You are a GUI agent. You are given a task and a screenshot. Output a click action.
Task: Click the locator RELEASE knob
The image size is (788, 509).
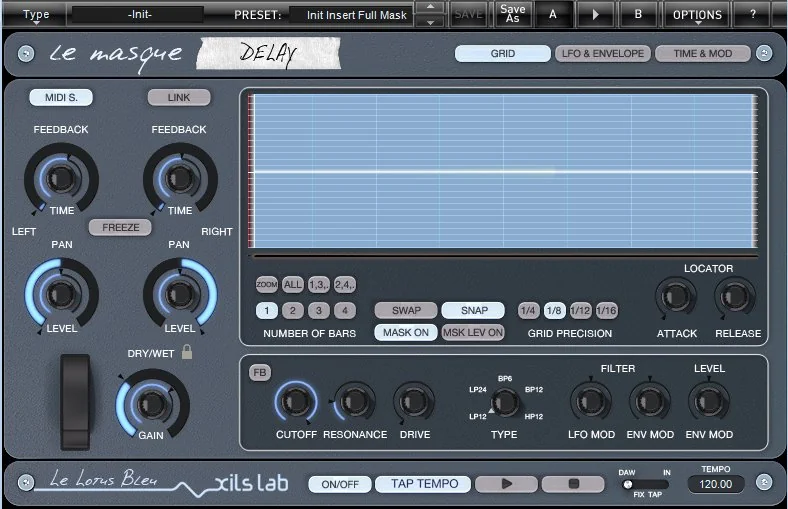click(x=735, y=296)
